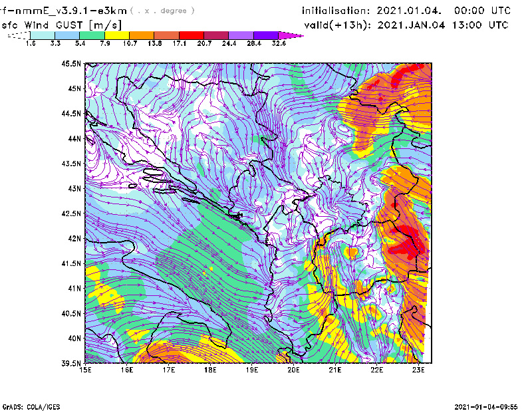Viewport: 532px width, 411px height.
Task: Click the legend value 28.4
Action: click(x=254, y=43)
